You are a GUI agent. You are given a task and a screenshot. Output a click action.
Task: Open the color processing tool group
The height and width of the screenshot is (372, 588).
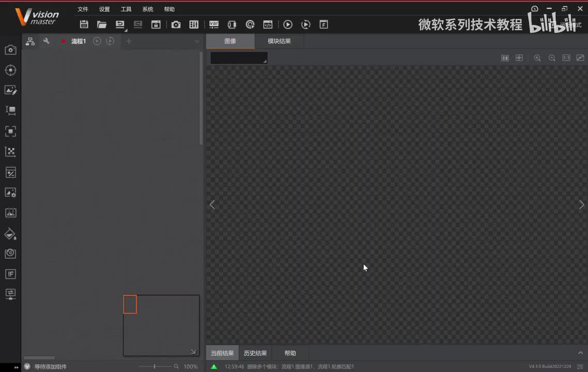click(x=10, y=213)
